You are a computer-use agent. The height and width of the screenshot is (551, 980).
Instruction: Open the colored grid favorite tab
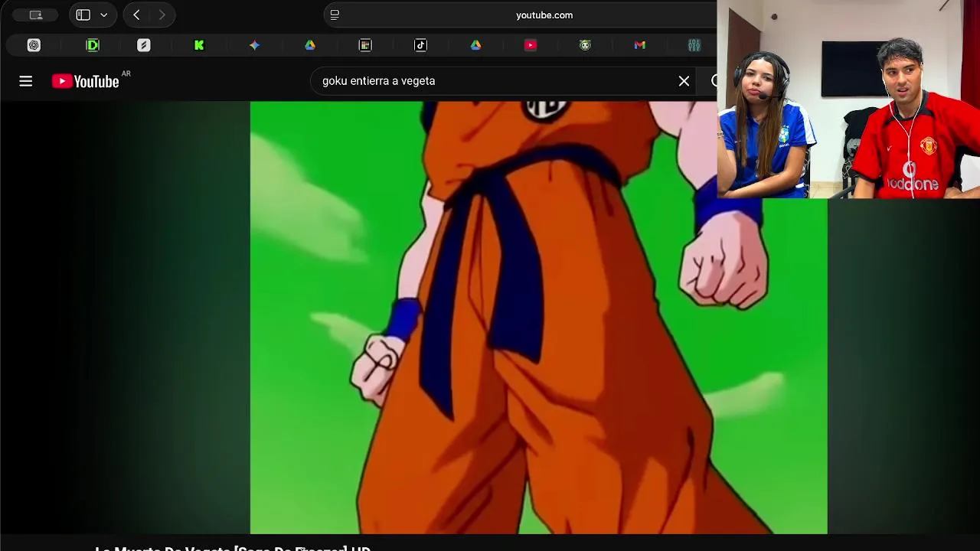pyautogui.click(x=365, y=45)
